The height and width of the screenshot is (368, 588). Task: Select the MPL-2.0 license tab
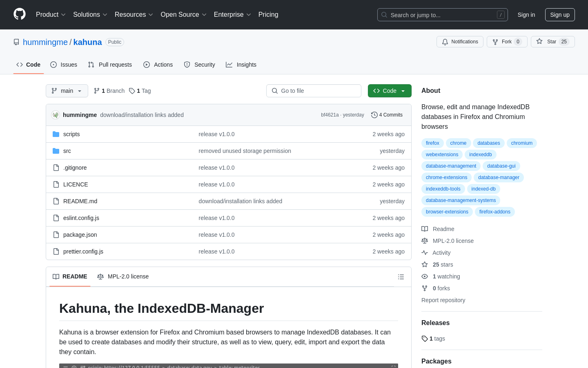(123, 277)
